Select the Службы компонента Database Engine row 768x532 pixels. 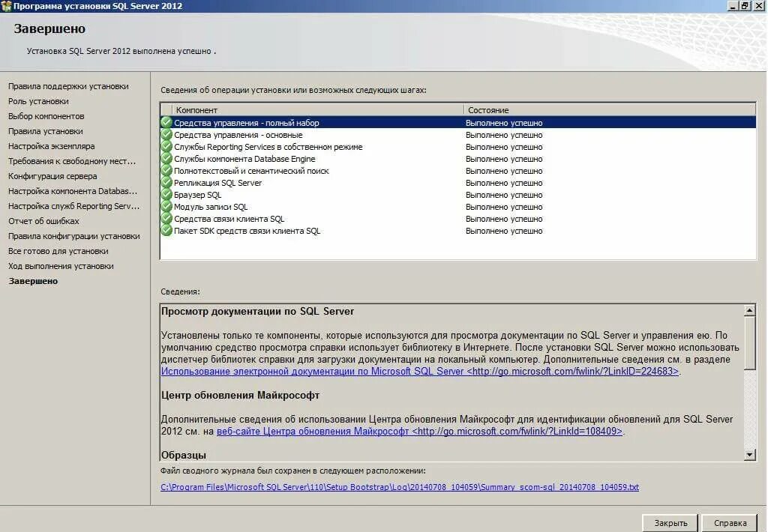point(458,159)
